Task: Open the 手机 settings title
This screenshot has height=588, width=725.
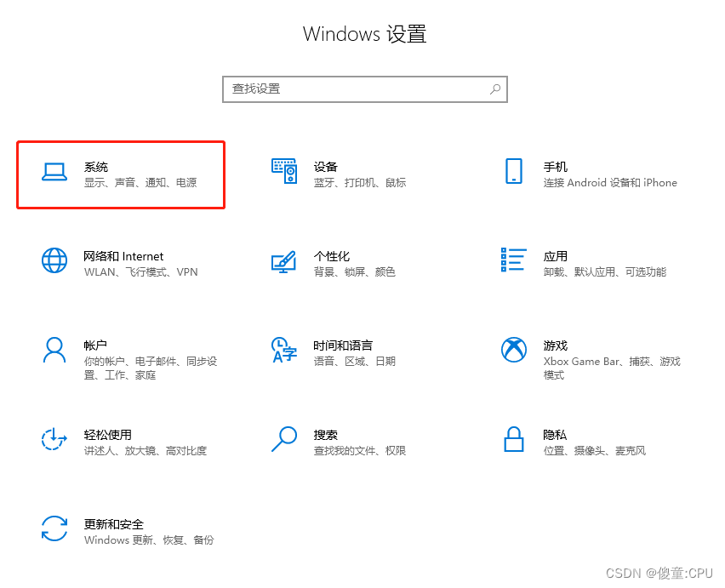Action: pyautogui.click(x=556, y=167)
